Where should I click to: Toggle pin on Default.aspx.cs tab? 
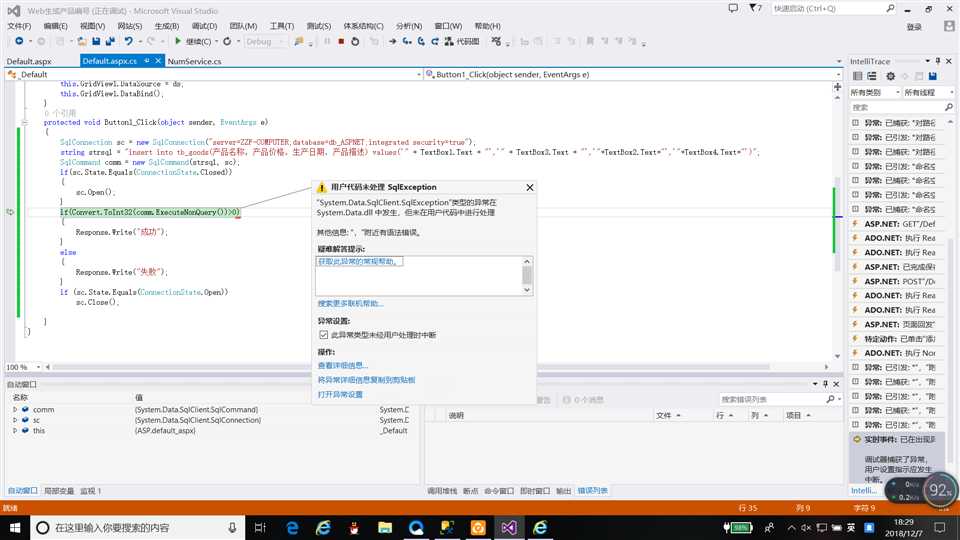click(147, 61)
